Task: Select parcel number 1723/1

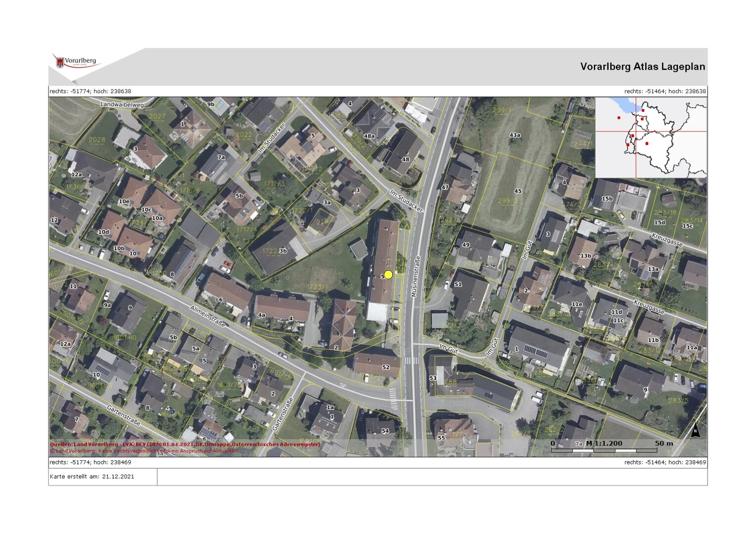Action: [317, 287]
